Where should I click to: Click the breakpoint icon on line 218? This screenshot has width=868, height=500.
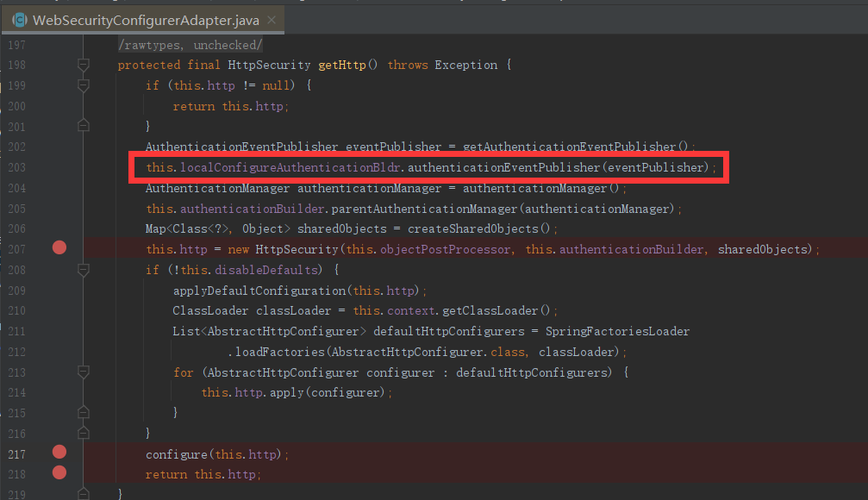[59, 472]
